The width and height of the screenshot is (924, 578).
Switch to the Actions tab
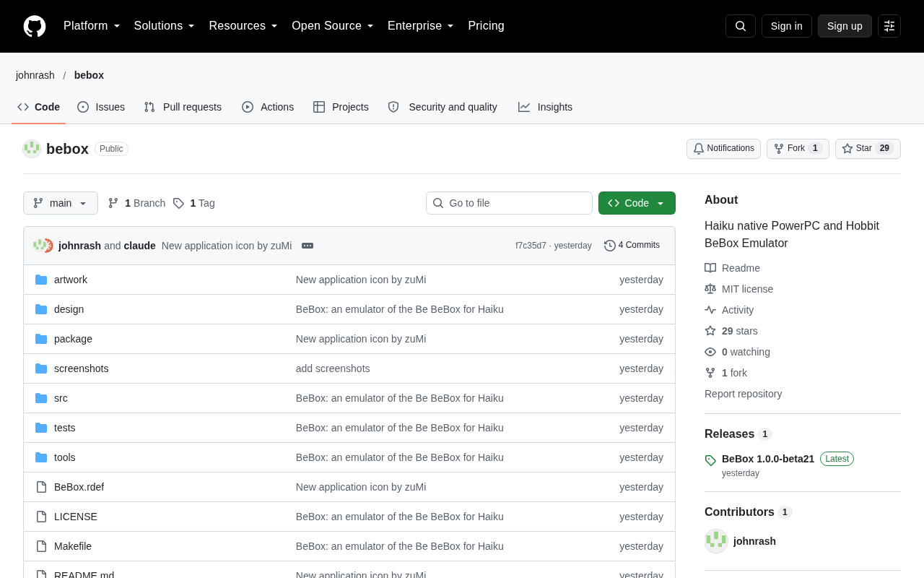(x=268, y=107)
